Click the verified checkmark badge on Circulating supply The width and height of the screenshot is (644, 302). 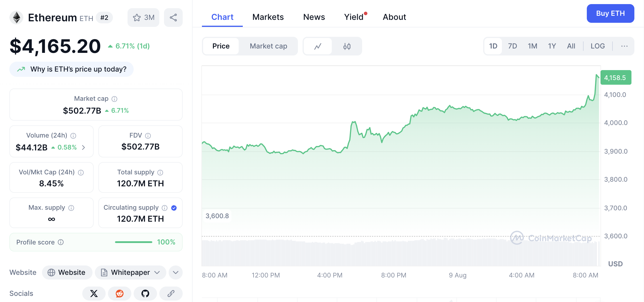(x=174, y=208)
